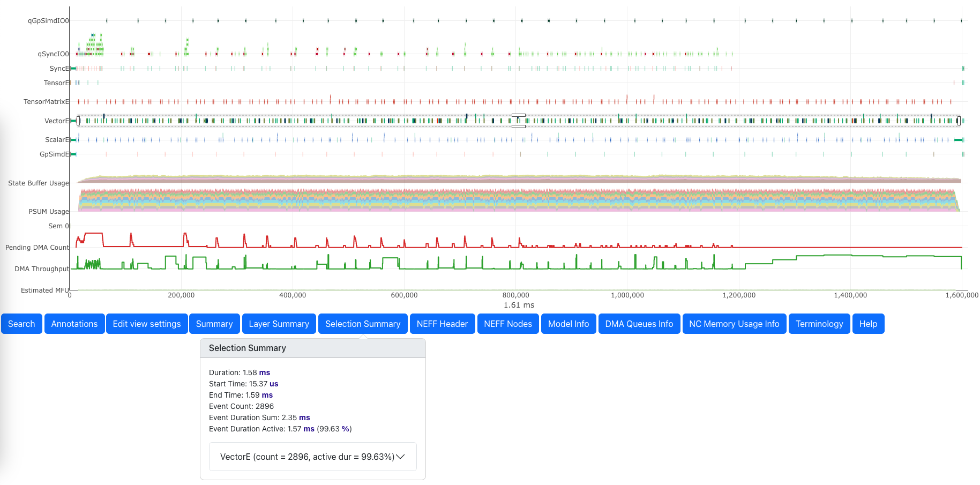Screen dimensions: 980x485
Task: Open NEFF Nodes panel
Action: click(508, 324)
